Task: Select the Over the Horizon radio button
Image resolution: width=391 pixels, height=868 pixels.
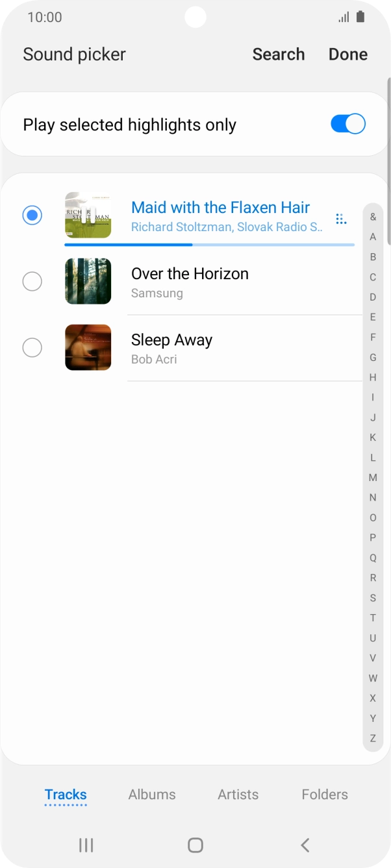Action: pyautogui.click(x=32, y=281)
